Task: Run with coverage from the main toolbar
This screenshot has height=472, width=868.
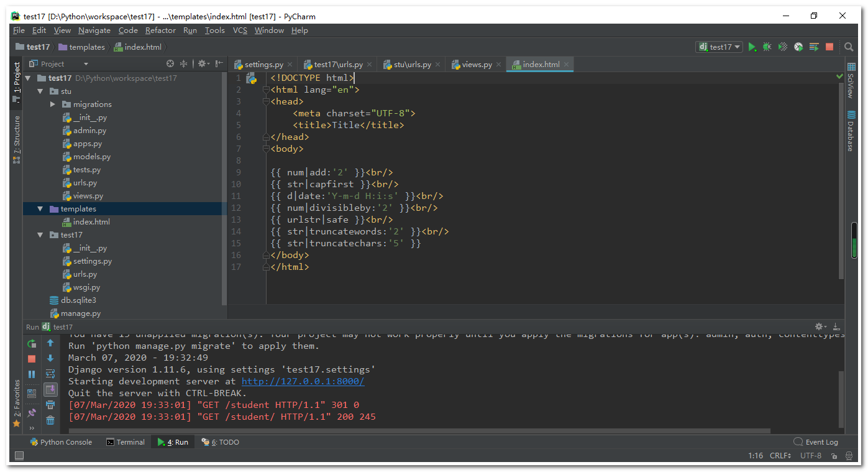Action: [x=783, y=47]
